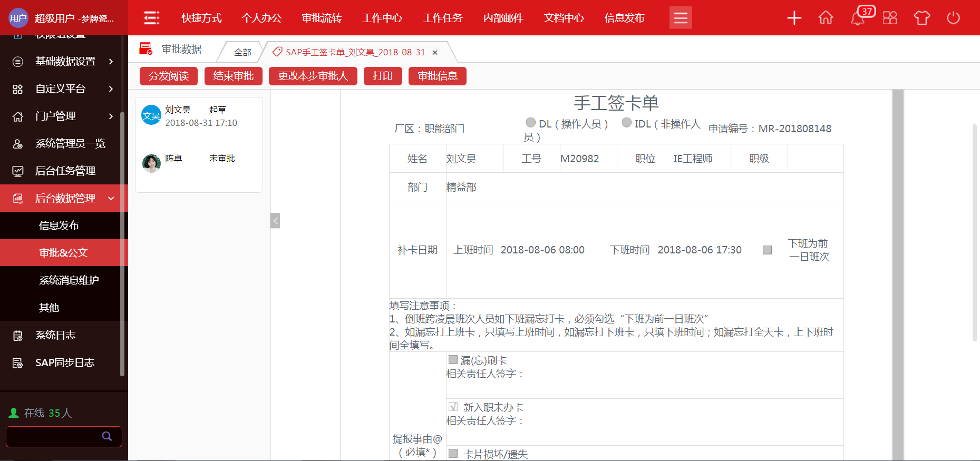Screen dimensions: 980x461
Task: Click 在线 35人 status text
Action: click(41, 413)
